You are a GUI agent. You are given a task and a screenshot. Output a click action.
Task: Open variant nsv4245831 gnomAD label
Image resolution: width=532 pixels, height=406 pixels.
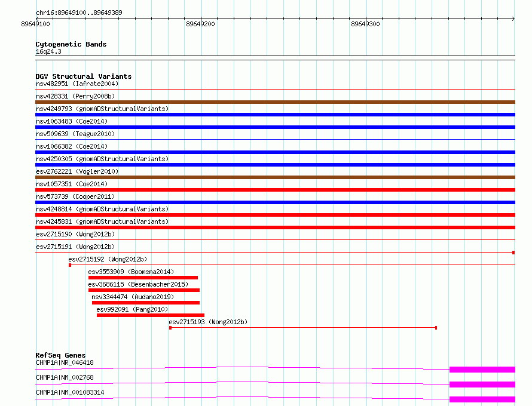[102, 222]
